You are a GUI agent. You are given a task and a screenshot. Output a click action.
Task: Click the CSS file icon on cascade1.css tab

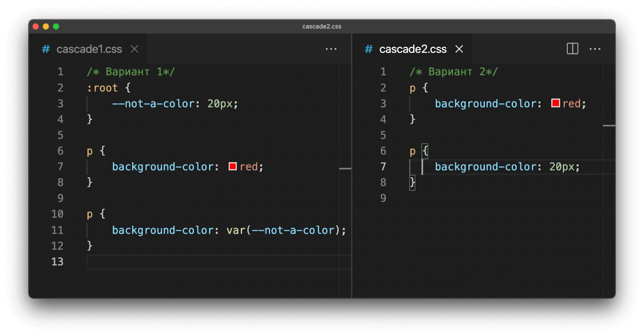(46, 49)
